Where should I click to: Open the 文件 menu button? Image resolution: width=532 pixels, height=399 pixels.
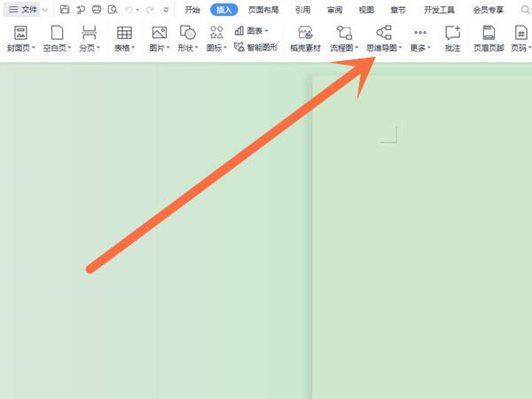click(x=22, y=10)
